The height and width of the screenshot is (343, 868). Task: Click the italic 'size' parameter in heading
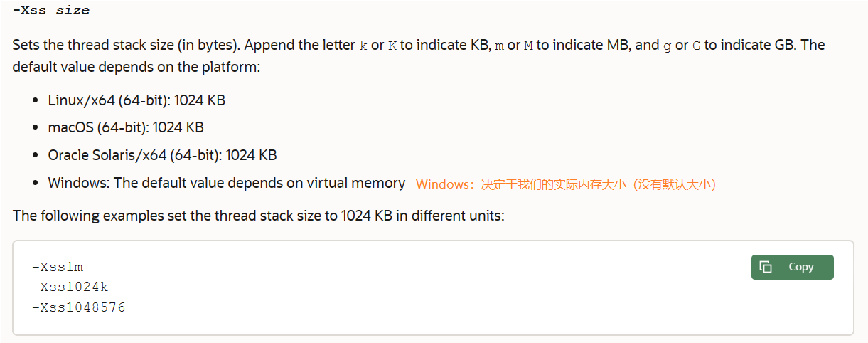pos(73,11)
